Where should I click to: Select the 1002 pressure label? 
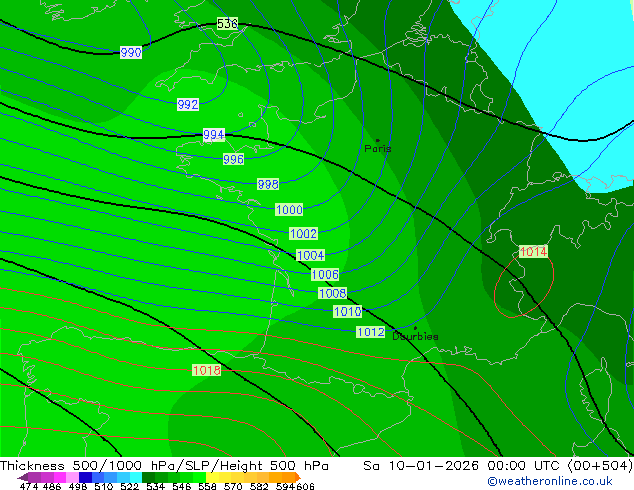coord(303,233)
